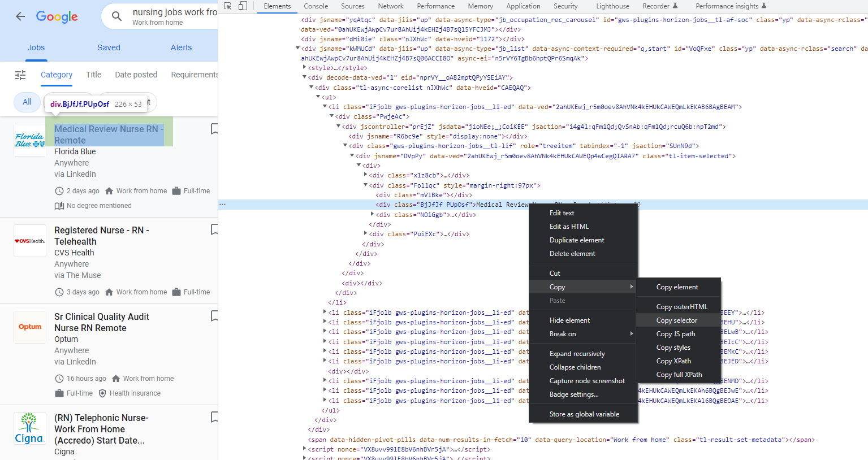The height and width of the screenshot is (460, 868).
Task: Click the magnifier icon in the search box
Action: (116, 16)
